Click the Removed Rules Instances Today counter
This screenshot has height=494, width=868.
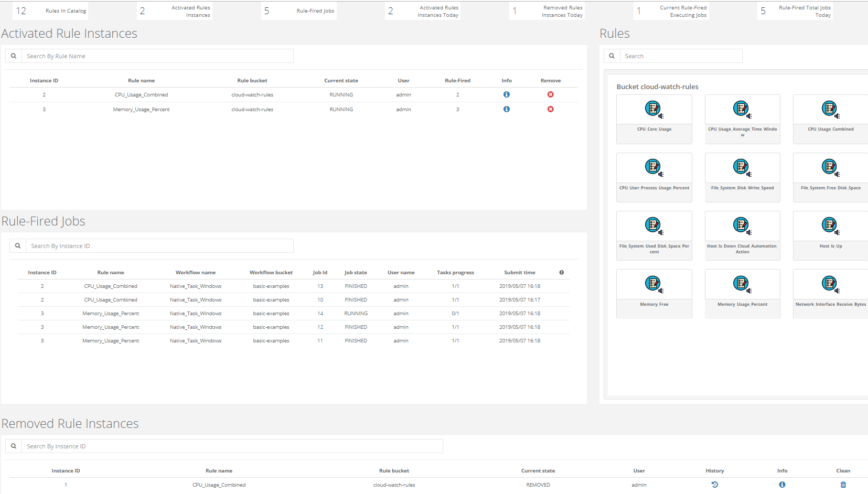547,11
